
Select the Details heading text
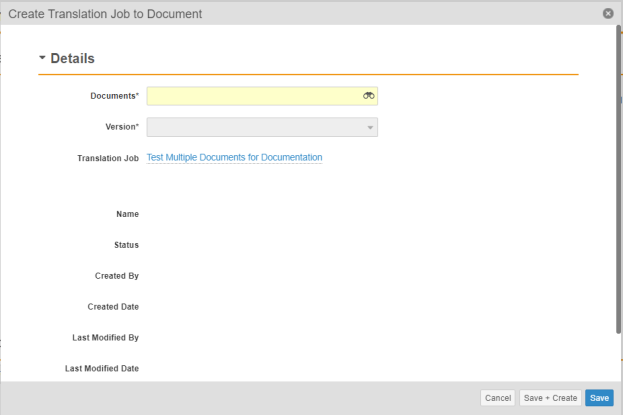pos(72,58)
